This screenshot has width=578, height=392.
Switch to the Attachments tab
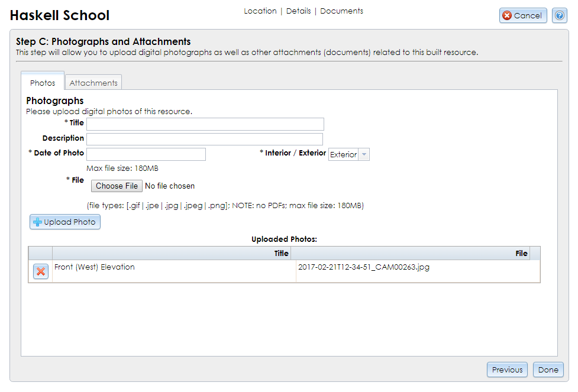pyautogui.click(x=93, y=82)
